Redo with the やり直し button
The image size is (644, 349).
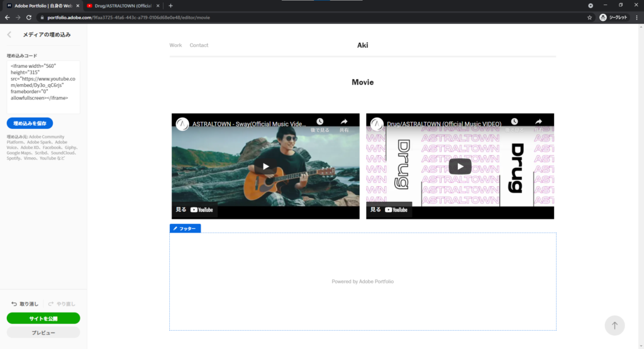click(x=62, y=304)
